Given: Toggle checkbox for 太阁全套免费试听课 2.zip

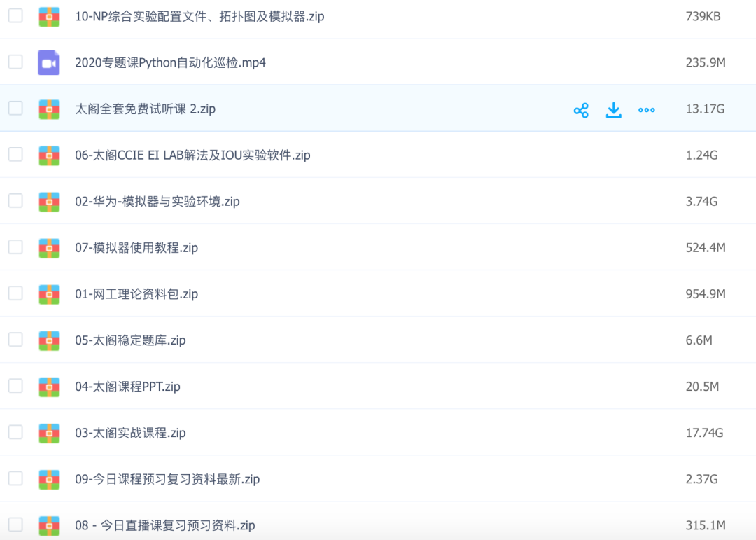Looking at the screenshot, I should coord(15,109).
